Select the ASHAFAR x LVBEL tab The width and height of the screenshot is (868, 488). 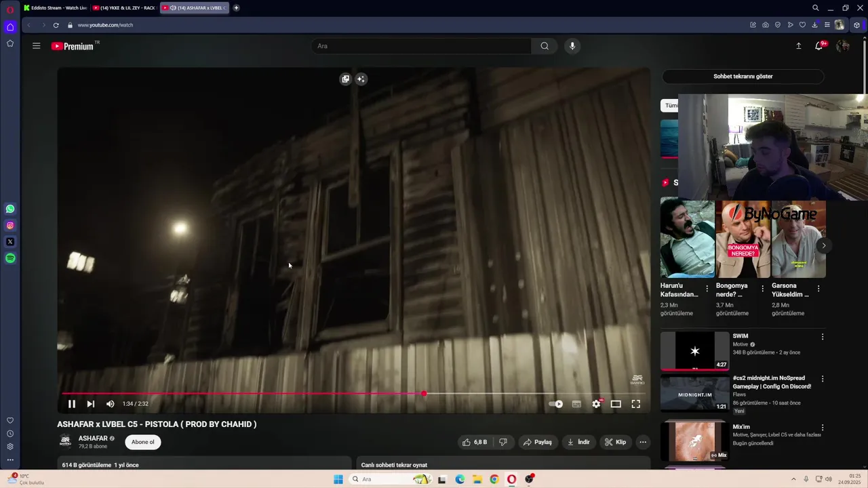coord(195,8)
